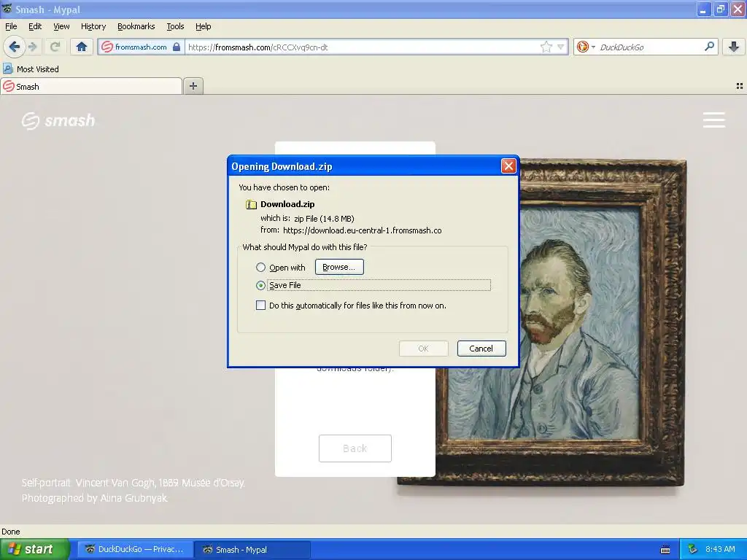Click the Browse... button
The width and height of the screenshot is (747, 560).
tap(339, 267)
